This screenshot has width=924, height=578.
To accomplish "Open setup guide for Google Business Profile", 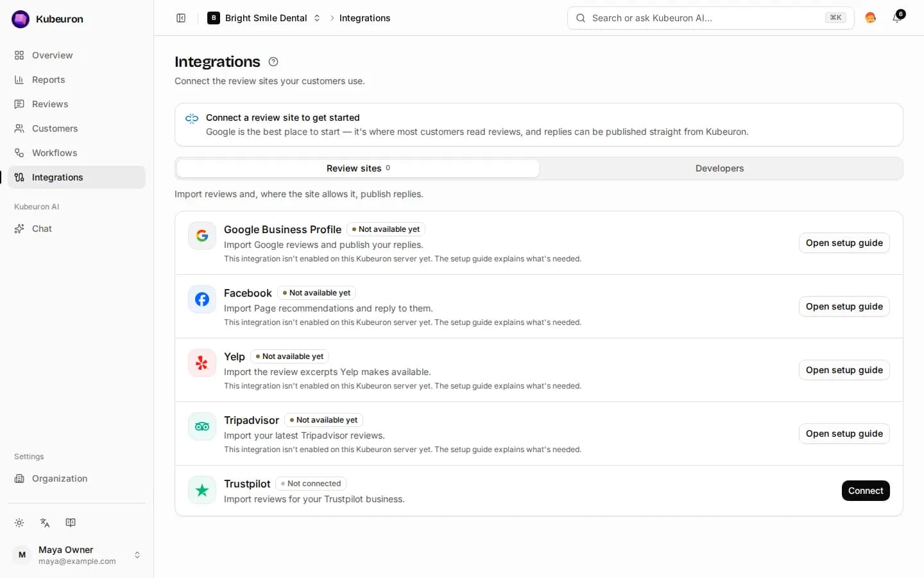I will tap(844, 243).
